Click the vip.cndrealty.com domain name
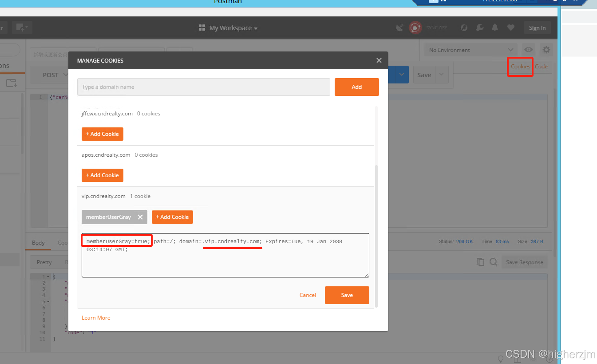 pos(103,196)
